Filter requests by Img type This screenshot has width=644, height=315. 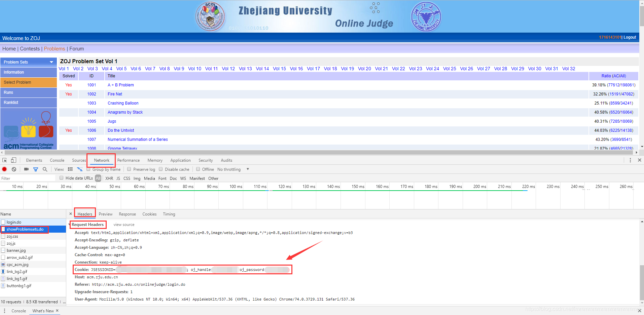click(137, 179)
